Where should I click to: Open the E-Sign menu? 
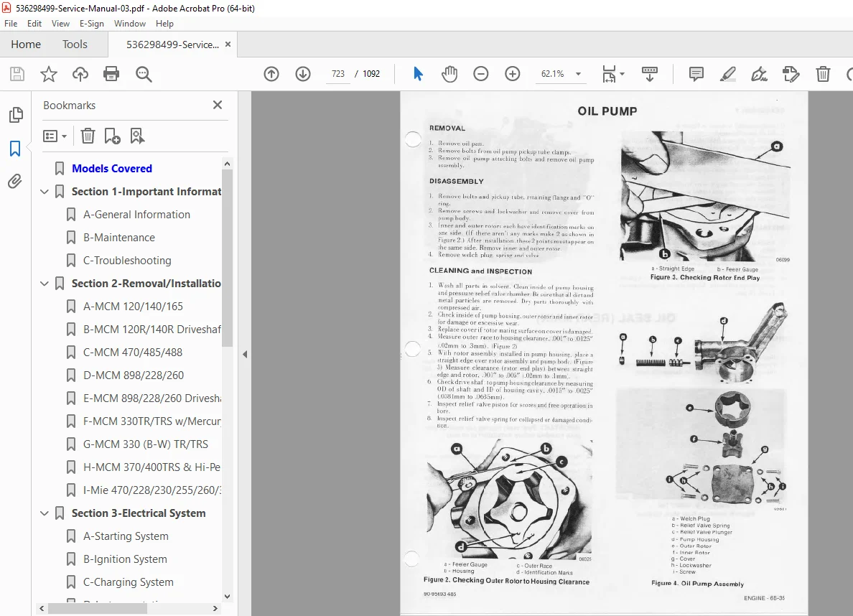click(x=91, y=24)
